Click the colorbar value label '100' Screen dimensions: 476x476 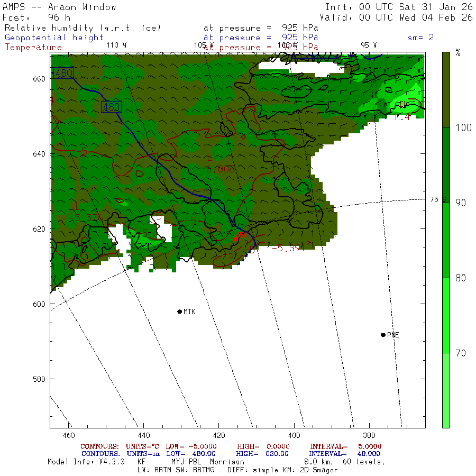463,127
